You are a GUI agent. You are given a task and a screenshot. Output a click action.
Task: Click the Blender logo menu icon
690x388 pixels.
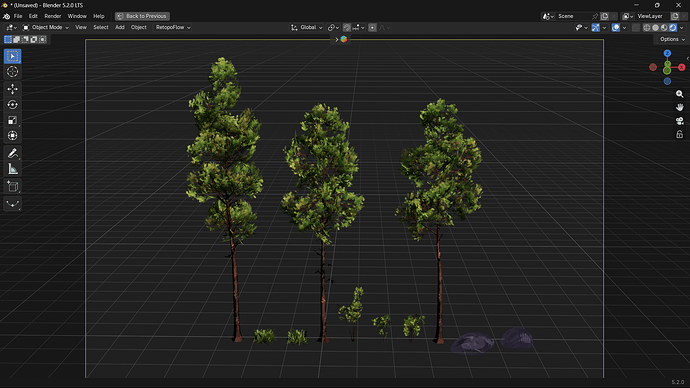coord(6,16)
